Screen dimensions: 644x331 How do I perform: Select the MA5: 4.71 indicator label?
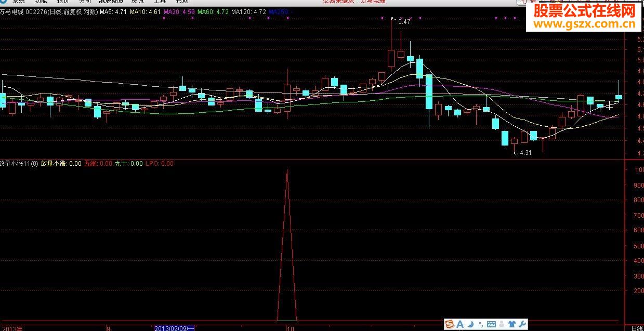112,11
